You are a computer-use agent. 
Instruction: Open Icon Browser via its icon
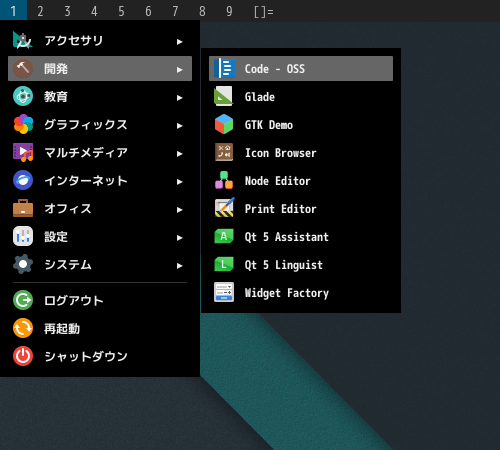point(224,152)
